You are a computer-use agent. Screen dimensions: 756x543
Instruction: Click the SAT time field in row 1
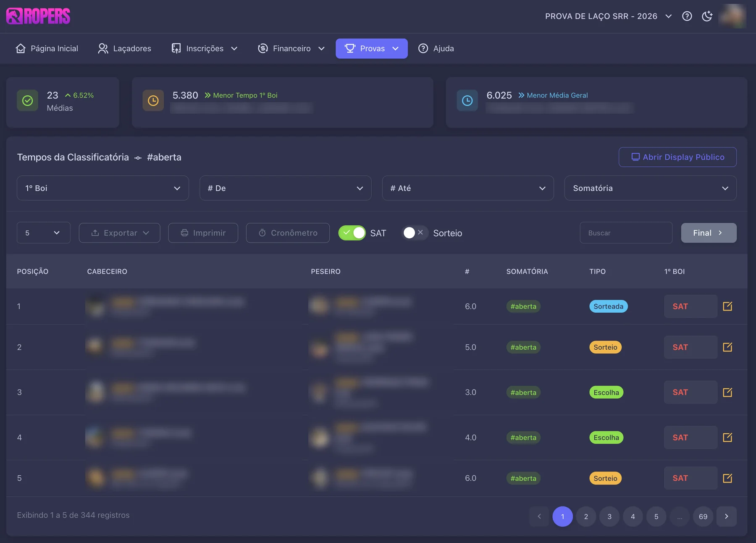coord(690,306)
